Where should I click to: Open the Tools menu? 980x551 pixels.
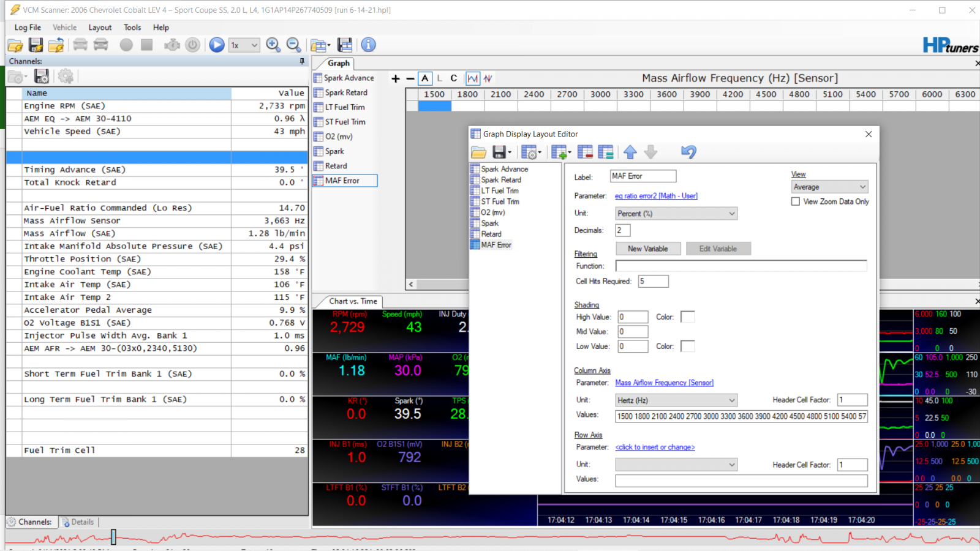(x=132, y=28)
